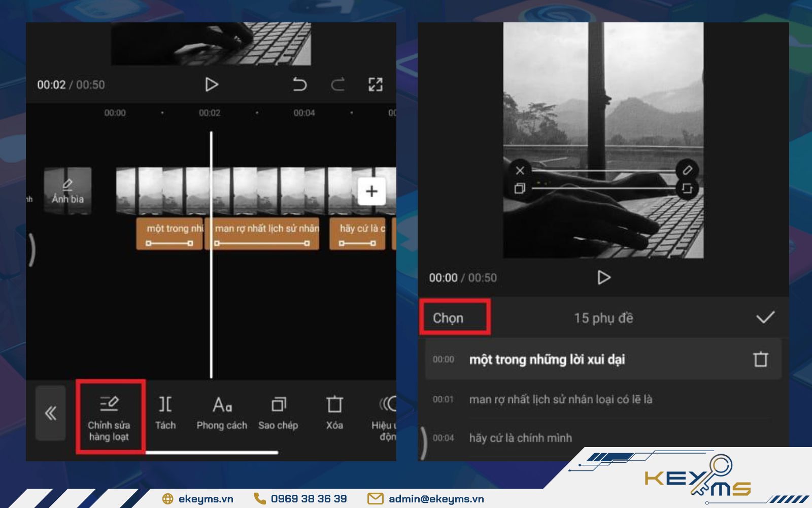Click the Sao chép copy tool
Screen dimensions: 812x508
(x=278, y=414)
